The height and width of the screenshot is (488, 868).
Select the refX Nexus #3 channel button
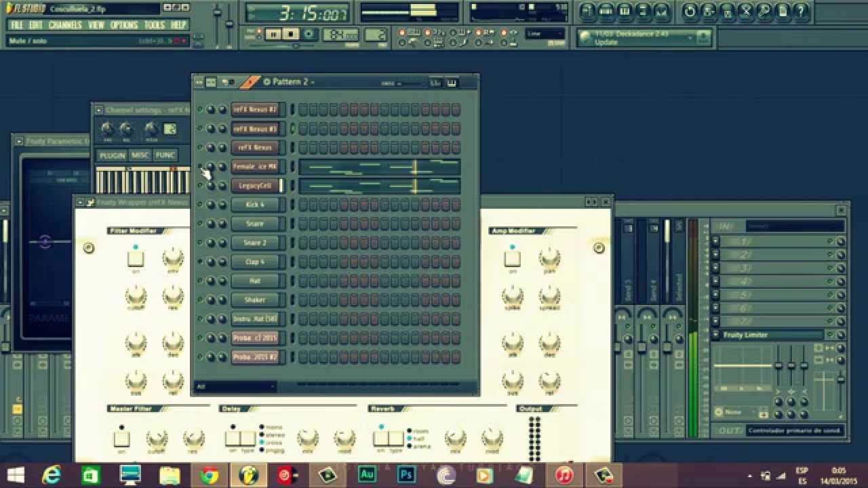coord(256,129)
